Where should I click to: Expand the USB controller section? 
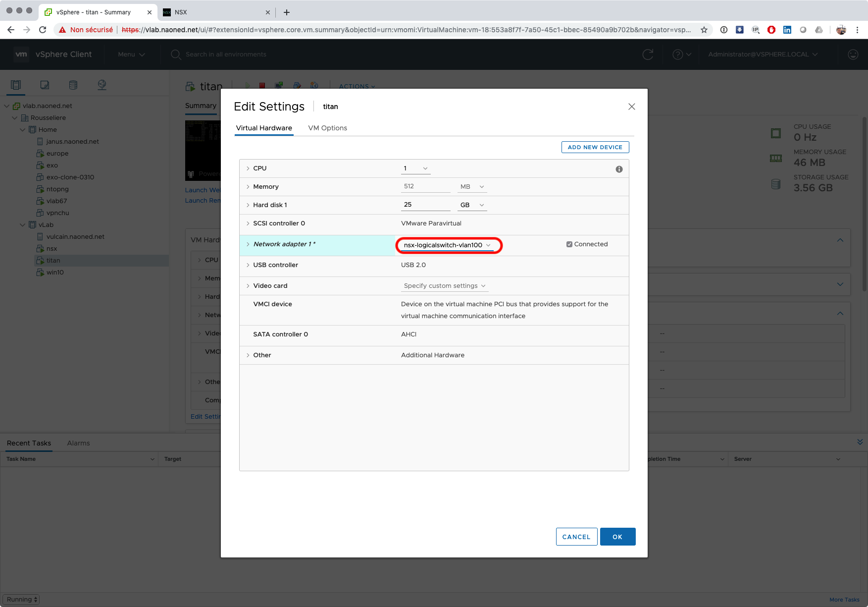coord(248,265)
